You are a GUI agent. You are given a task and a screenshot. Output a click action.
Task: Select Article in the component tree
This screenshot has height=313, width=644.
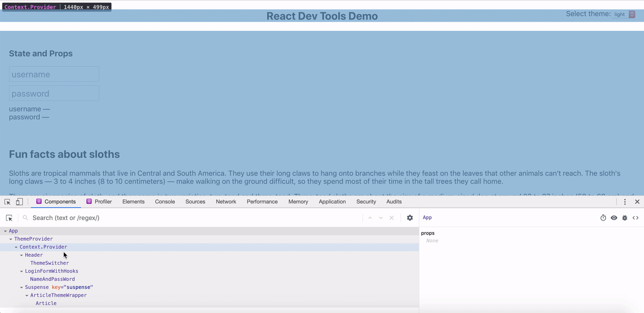click(x=46, y=303)
